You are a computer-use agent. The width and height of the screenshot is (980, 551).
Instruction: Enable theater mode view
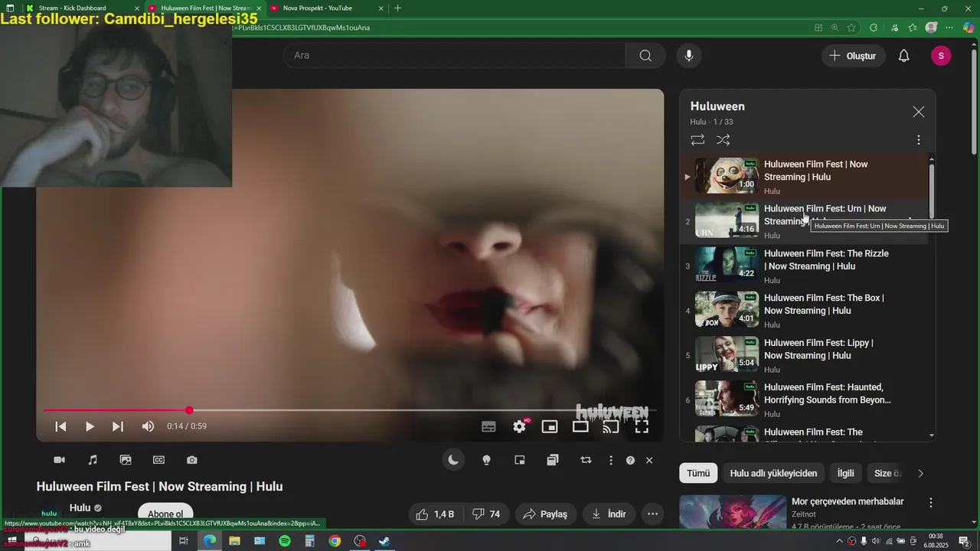click(580, 427)
